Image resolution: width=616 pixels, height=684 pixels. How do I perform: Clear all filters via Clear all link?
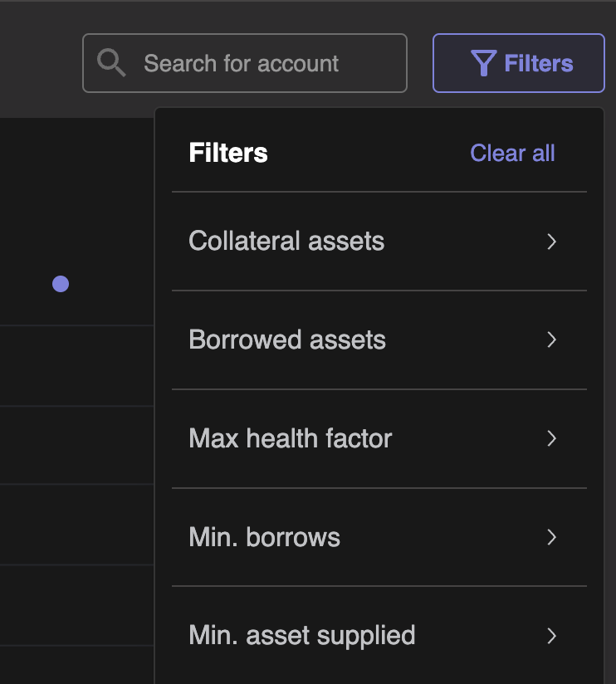click(x=512, y=153)
